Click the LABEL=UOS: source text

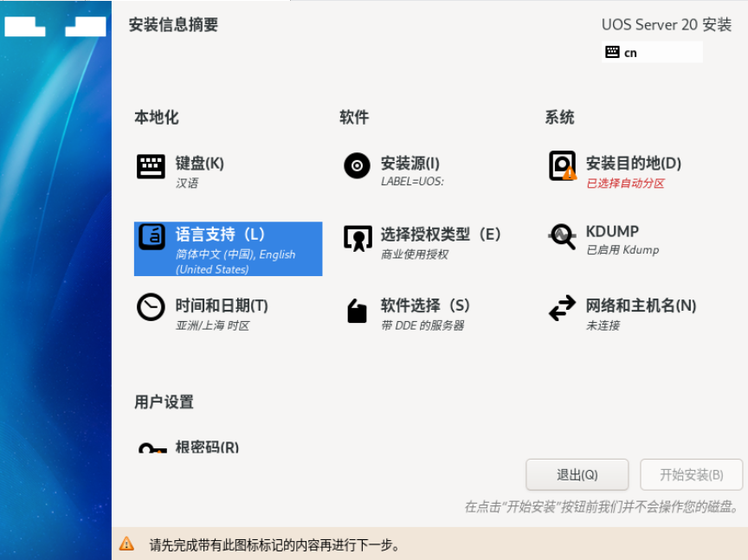(x=412, y=182)
